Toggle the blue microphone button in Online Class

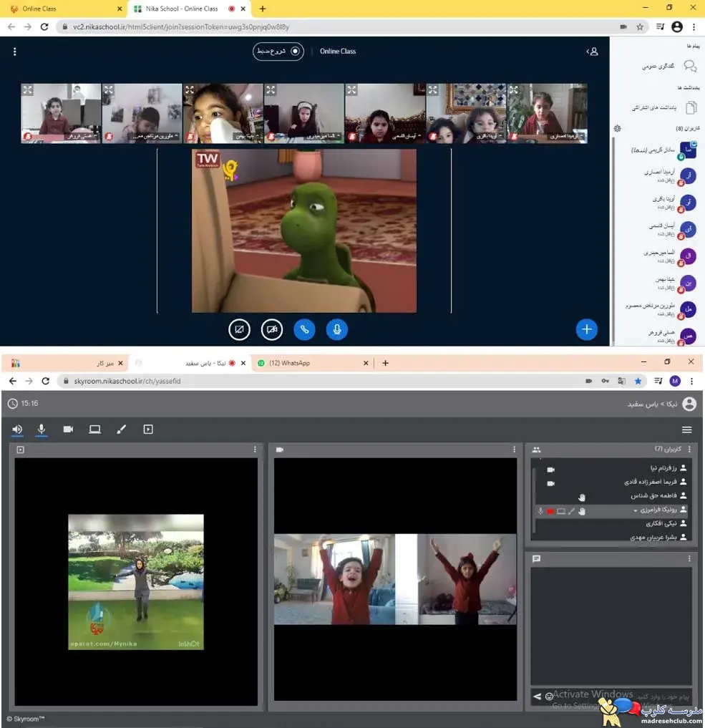point(337,330)
